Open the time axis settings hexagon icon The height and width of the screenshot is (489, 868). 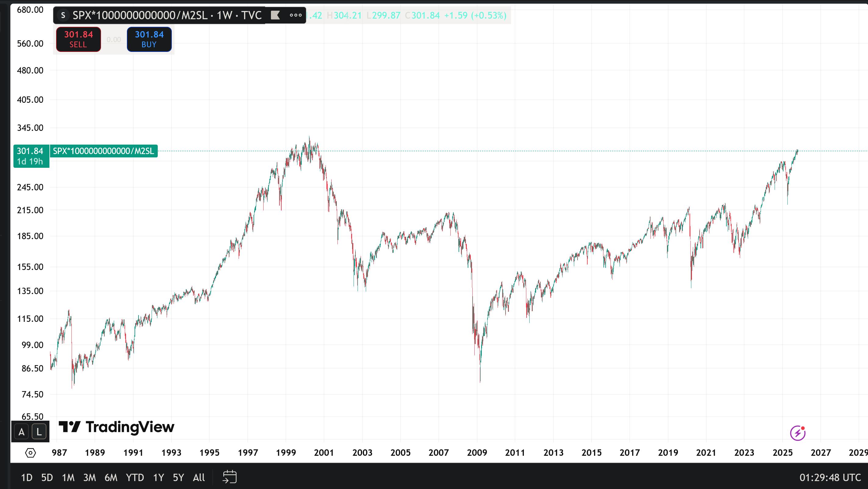point(30,453)
